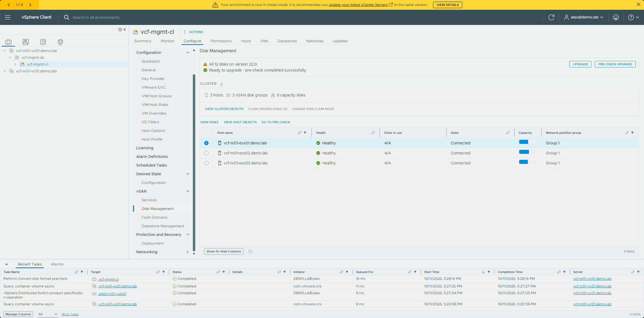Click export icon beside Show Or Hide Columns
Screen dimensions: 644x318
coord(251,251)
